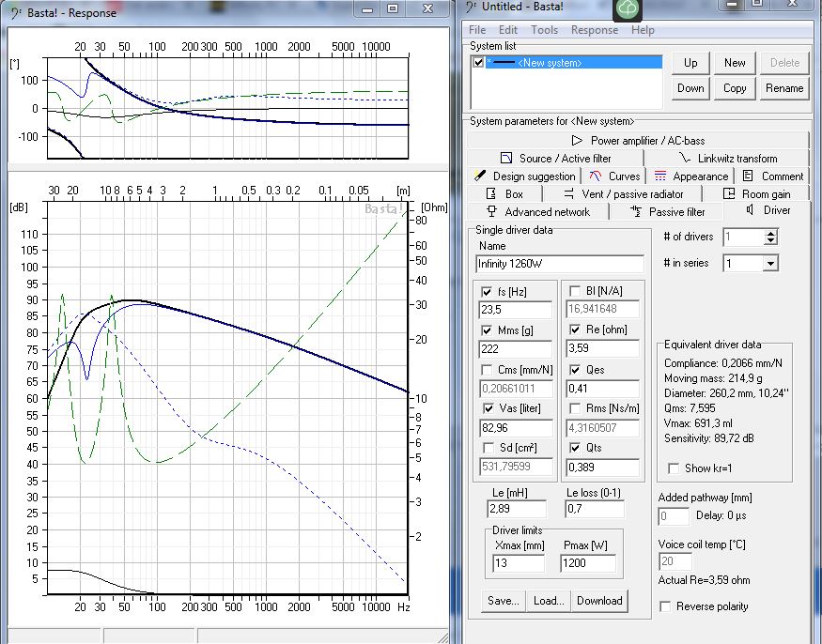Uncheck the New system visibility checkbox
The width and height of the screenshot is (822, 644).
tap(478, 62)
